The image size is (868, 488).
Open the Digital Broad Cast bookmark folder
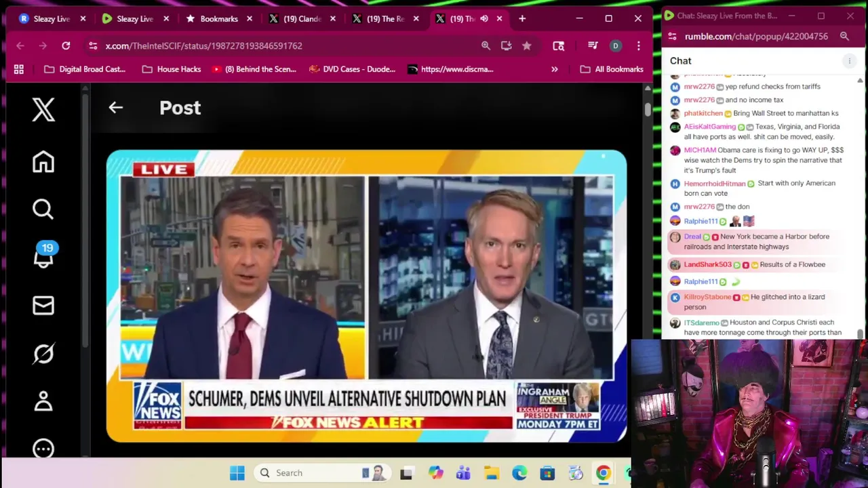click(x=85, y=69)
